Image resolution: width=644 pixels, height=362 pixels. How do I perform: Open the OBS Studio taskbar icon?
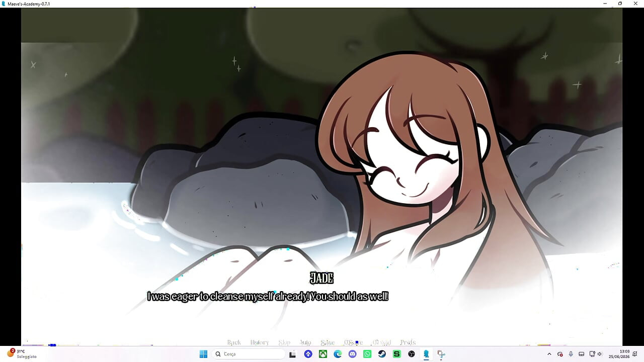click(x=412, y=354)
